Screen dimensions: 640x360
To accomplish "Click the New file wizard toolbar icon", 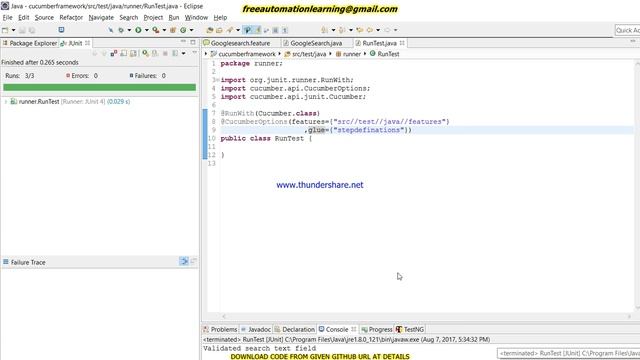I will coord(4,30).
